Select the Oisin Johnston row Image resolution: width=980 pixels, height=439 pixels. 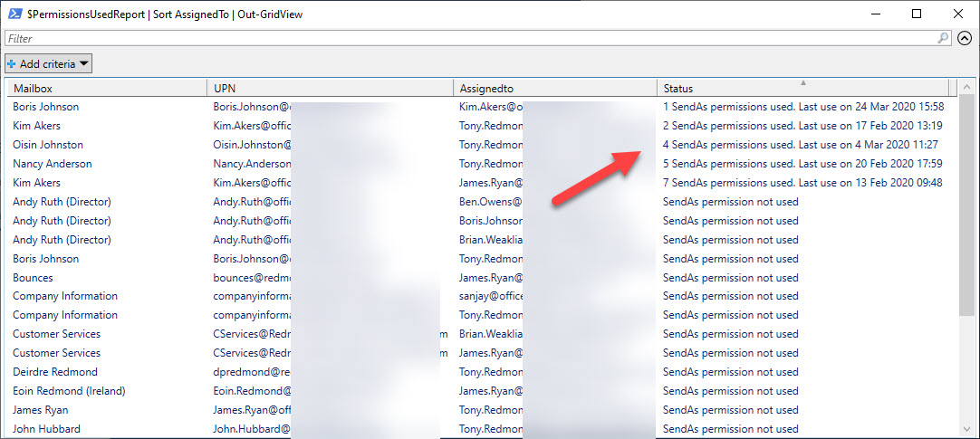point(48,145)
